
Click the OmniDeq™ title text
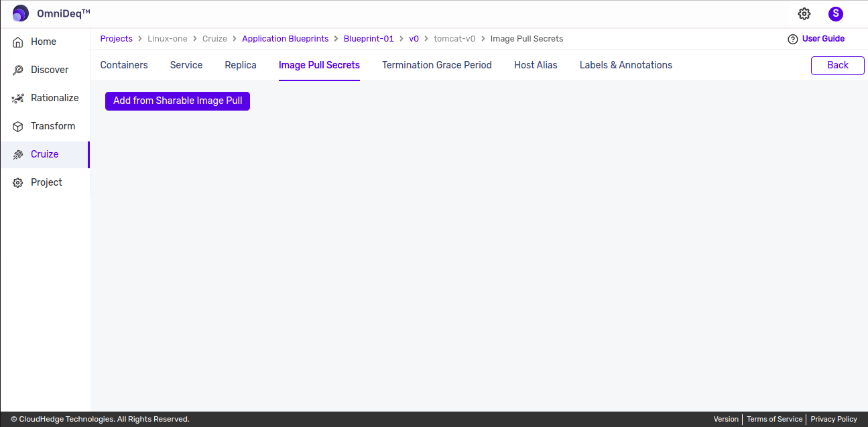(x=64, y=13)
